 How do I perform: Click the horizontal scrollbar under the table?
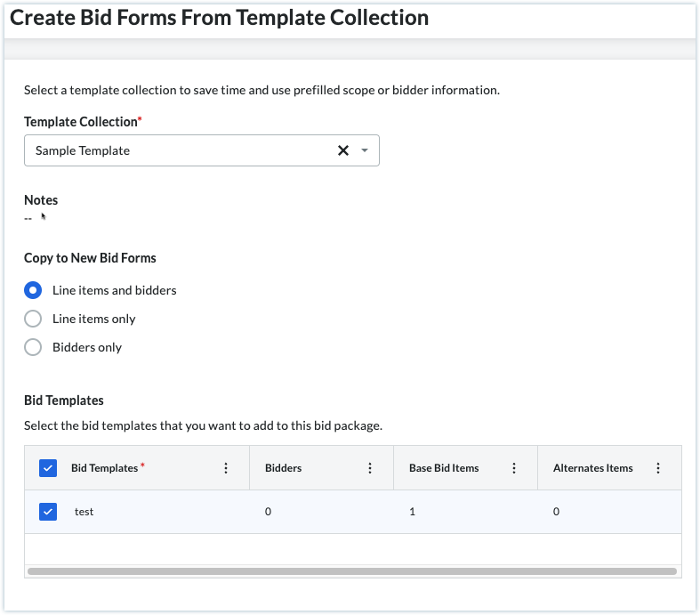352,570
